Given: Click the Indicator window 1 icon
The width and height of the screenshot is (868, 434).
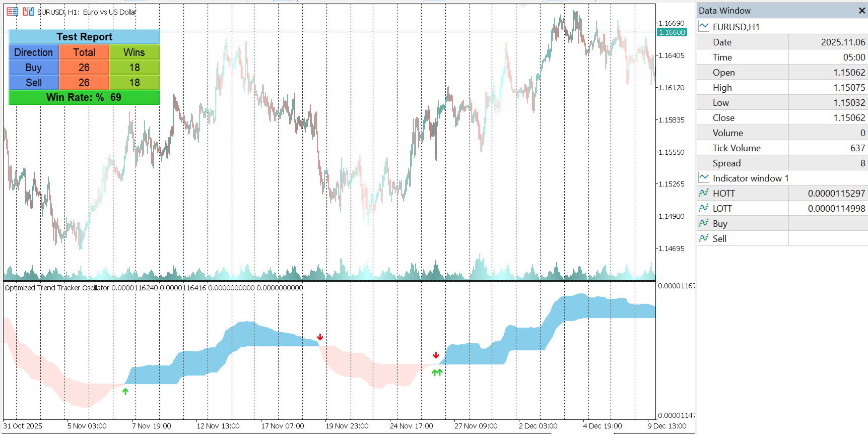Looking at the screenshot, I should pyautogui.click(x=704, y=178).
